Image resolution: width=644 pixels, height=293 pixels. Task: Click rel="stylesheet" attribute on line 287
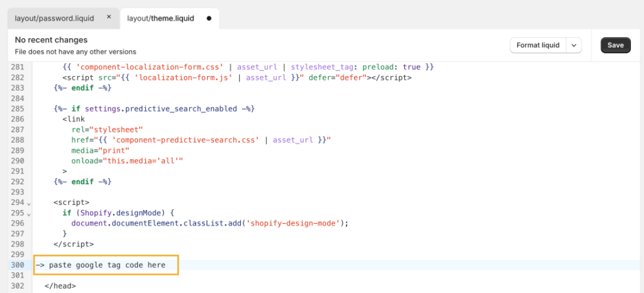pyautogui.click(x=107, y=130)
